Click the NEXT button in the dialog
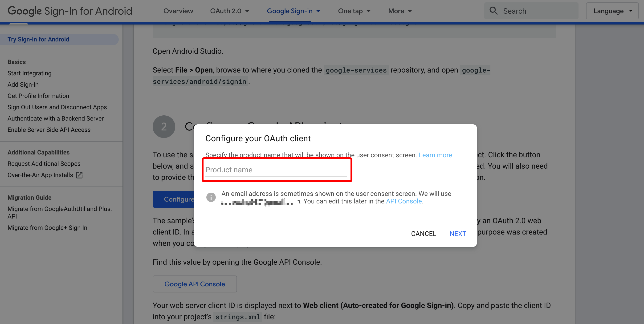644x324 pixels. (457, 234)
